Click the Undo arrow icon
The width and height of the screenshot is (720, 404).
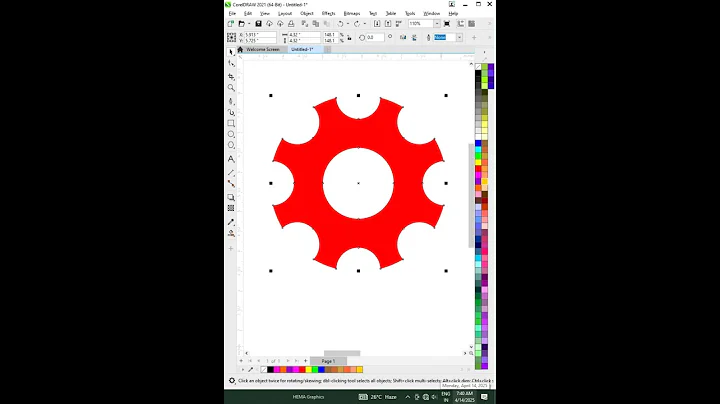click(x=340, y=23)
